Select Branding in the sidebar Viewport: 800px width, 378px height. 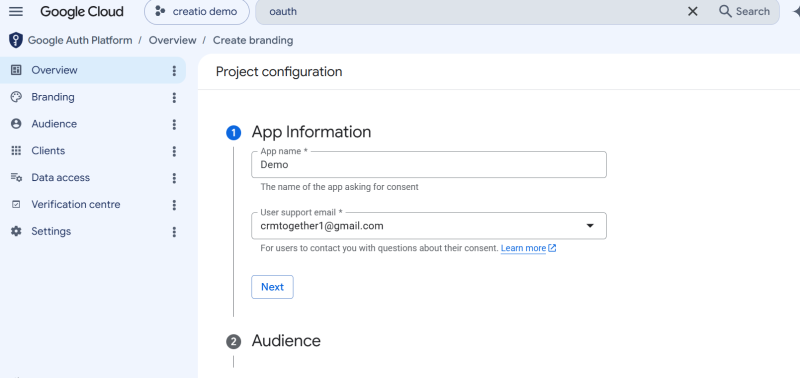(93, 97)
